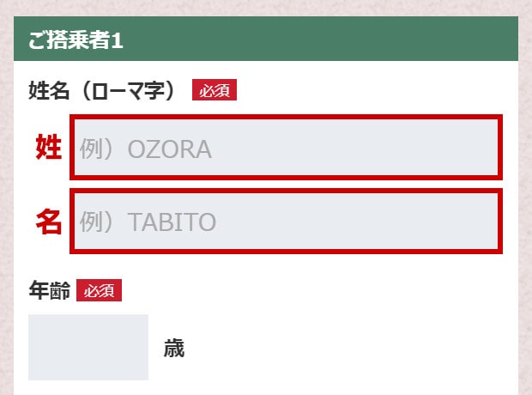The width and height of the screenshot is (532, 395).
Task: Click the textured background above the header
Action: pyautogui.click(x=266, y=7)
